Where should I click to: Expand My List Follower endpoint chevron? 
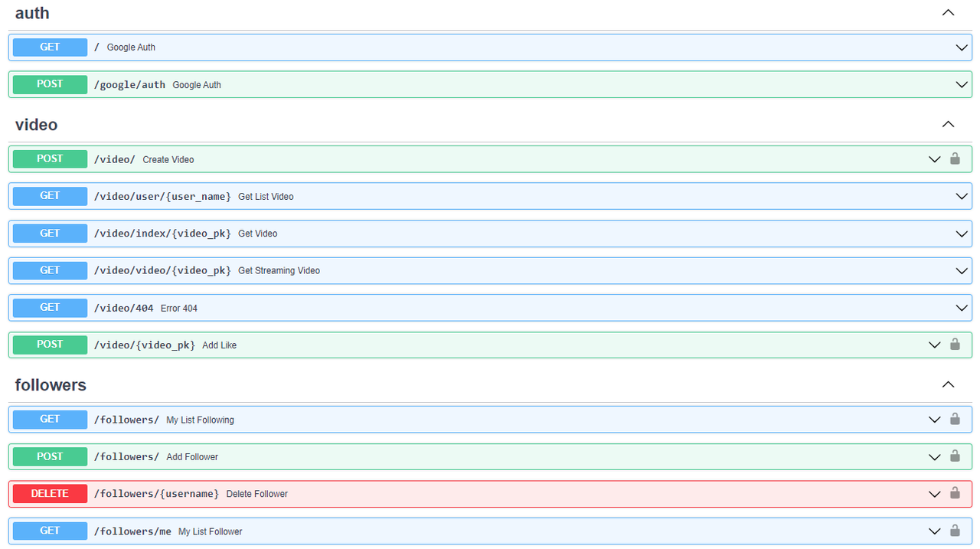[x=934, y=531]
